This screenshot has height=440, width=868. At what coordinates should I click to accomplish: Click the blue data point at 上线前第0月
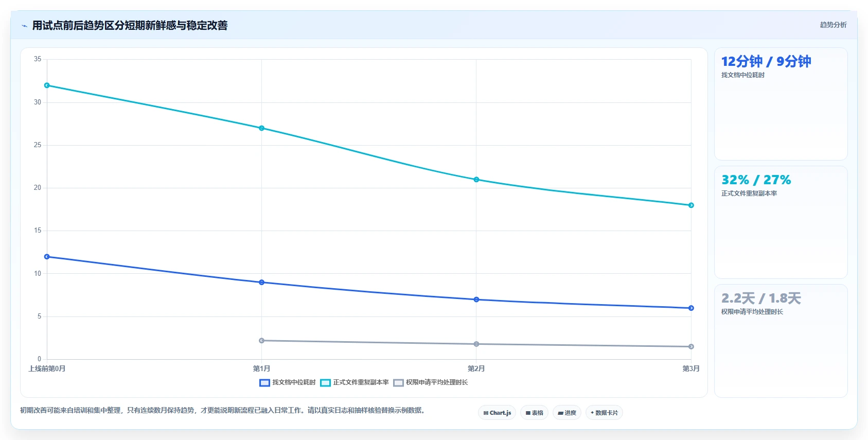(x=47, y=257)
